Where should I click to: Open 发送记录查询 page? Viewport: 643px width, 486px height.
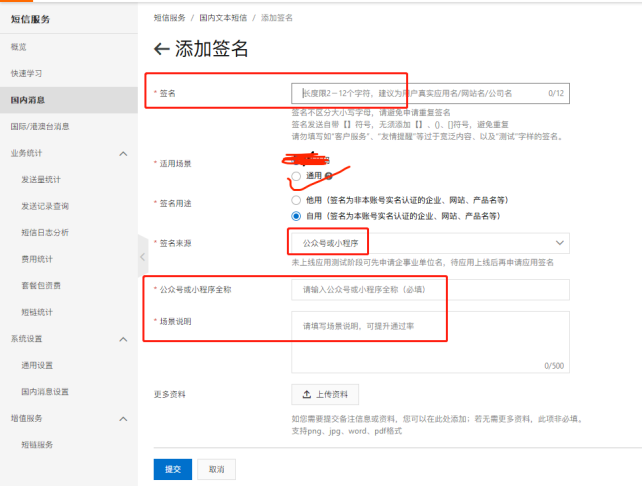[x=45, y=206]
